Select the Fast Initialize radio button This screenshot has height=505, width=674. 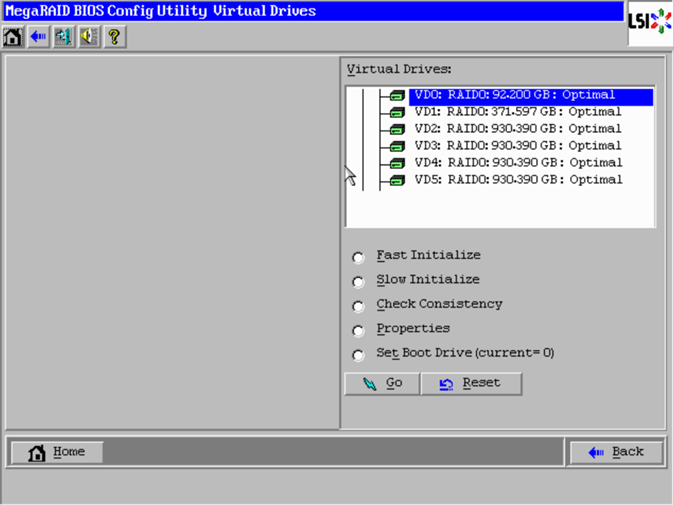tap(358, 257)
